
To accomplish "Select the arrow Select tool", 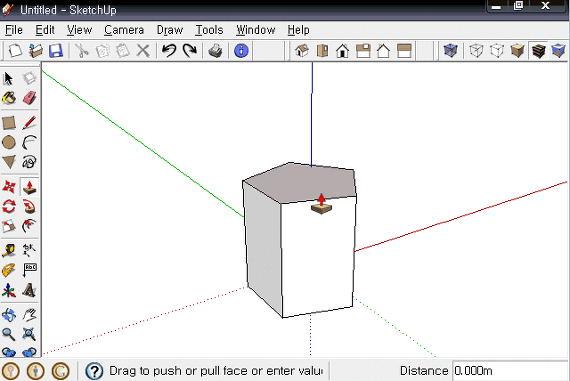I will coord(8,78).
